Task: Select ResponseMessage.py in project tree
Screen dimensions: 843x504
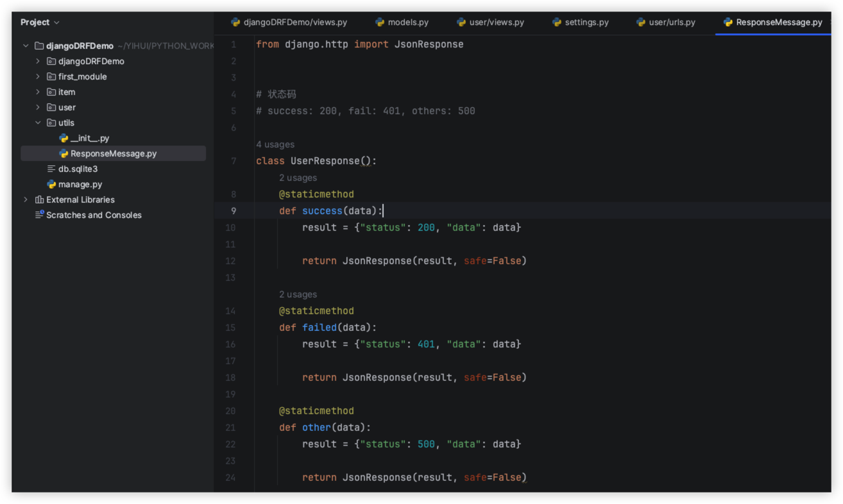Action: (x=113, y=154)
